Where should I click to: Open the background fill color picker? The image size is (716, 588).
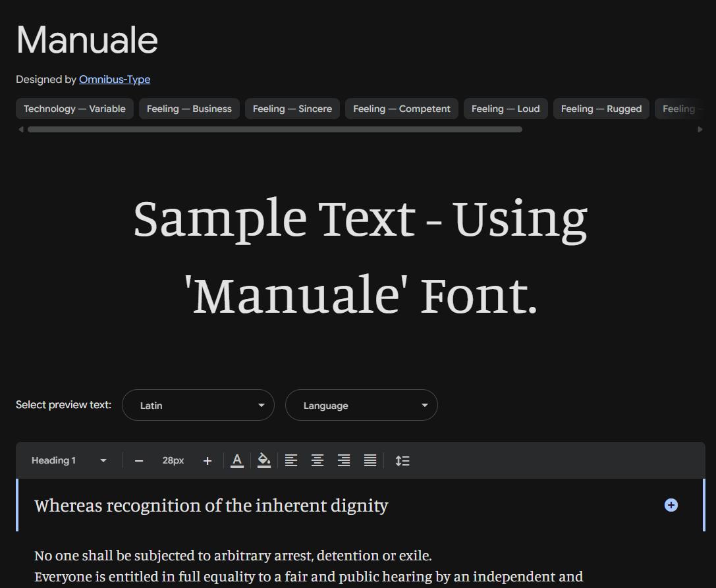pyautogui.click(x=264, y=461)
